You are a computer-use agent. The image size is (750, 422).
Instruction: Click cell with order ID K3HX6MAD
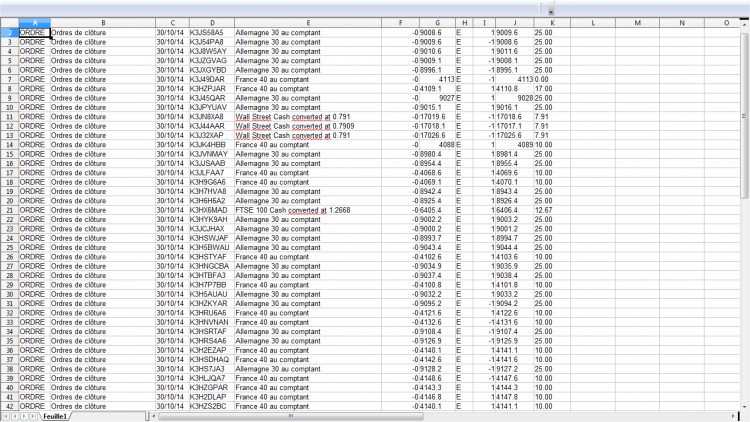[212, 210]
